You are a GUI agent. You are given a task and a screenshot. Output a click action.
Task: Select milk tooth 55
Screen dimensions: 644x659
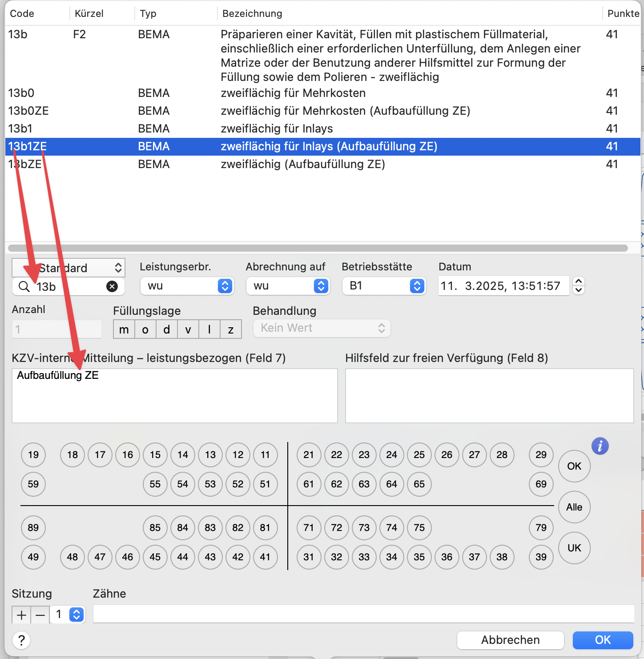click(x=155, y=484)
